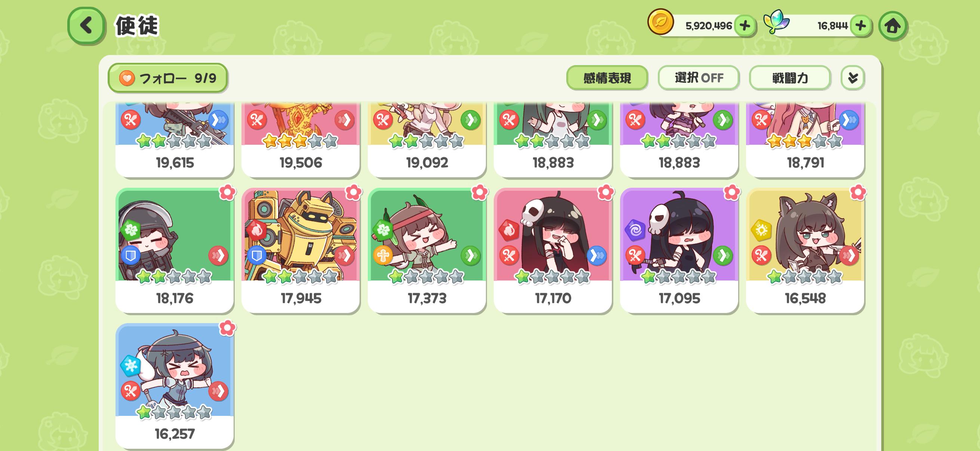The image size is (980, 451).
Task: Tap the rainbow crystal leaf icon
Action: tap(776, 22)
